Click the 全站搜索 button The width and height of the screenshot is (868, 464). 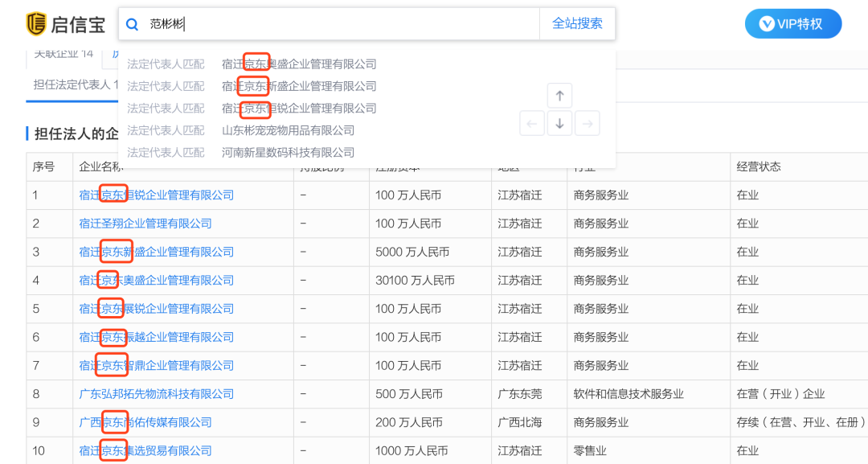tap(577, 23)
